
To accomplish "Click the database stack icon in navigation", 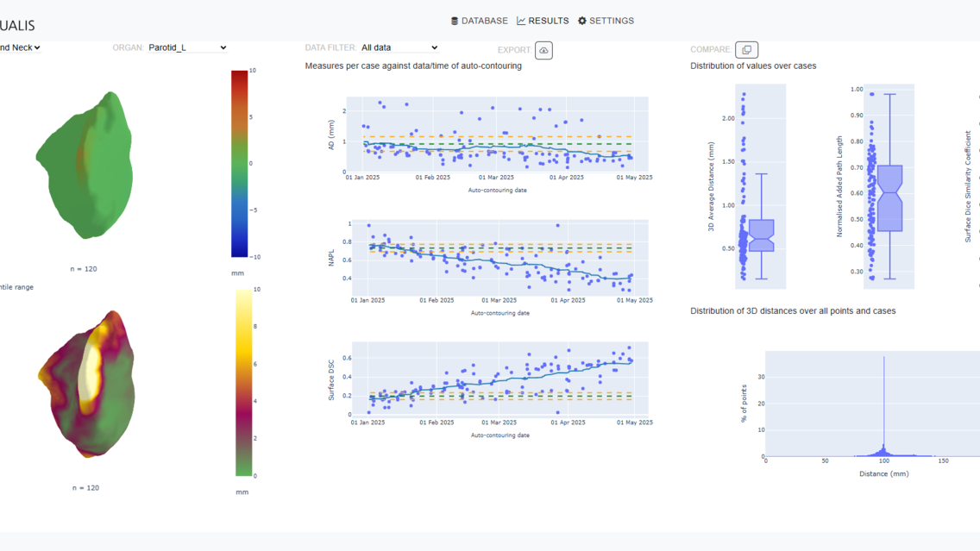I will pyautogui.click(x=455, y=21).
